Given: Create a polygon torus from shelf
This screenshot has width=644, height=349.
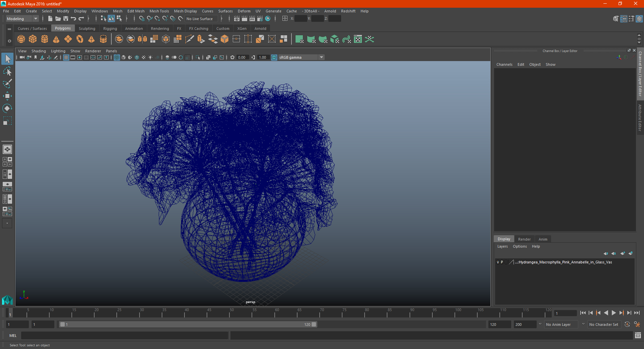Looking at the screenshot, I should [x=80, y=39].
